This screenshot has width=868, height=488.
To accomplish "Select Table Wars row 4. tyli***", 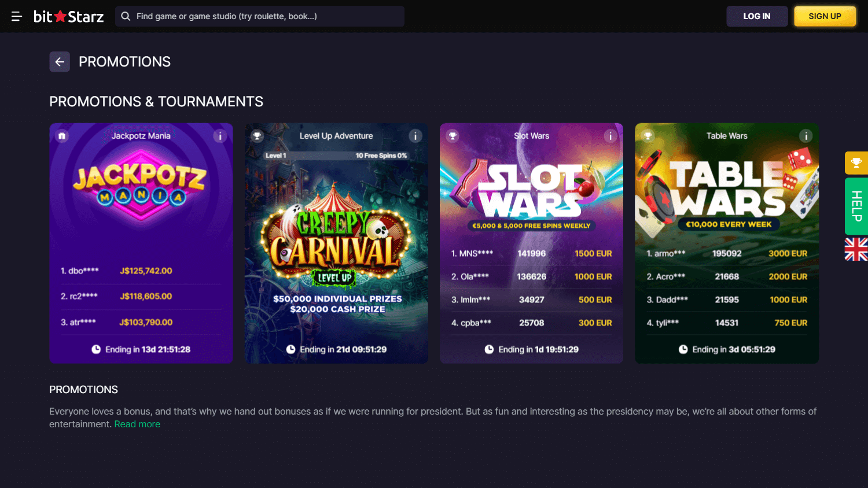I will pyautogui.click(x=727, y=323).
